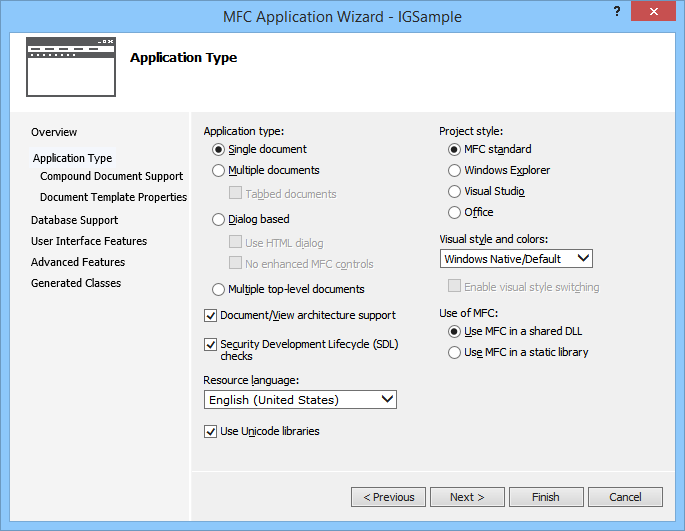Select Windows Explorer project style
This screenshot has width=685, height=531.
455,171
